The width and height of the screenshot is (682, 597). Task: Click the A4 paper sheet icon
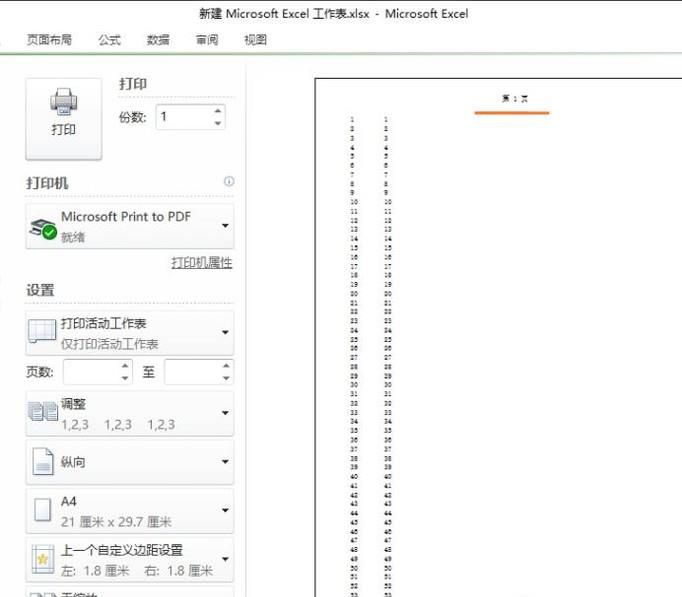pyautogui.click(x=43, y=510)
